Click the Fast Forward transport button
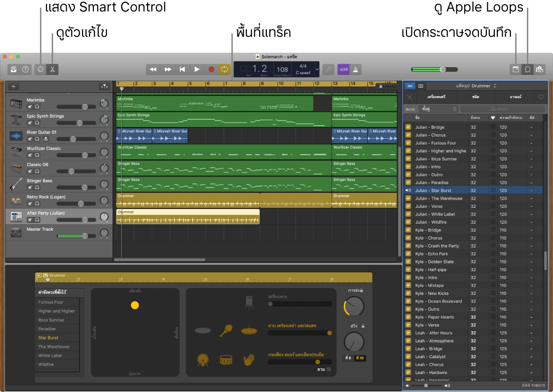553x392 pixels. click(x=168, y=70)
